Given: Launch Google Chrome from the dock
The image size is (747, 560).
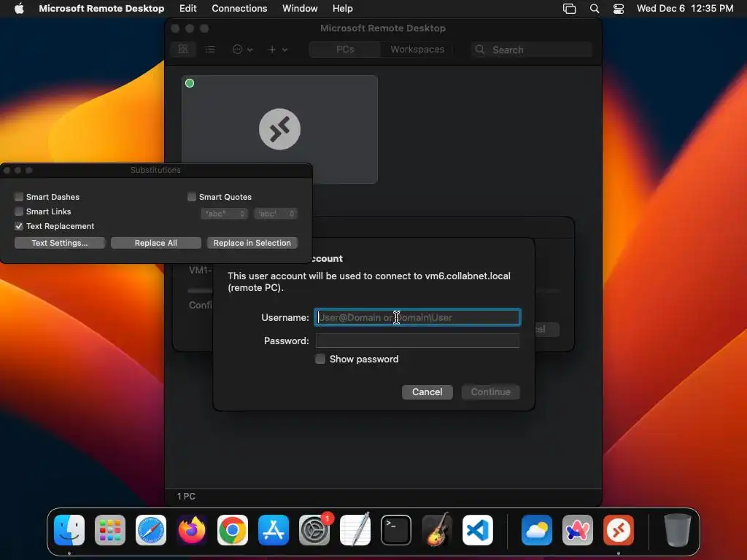Looking at the screenshot, I should pyautogui.click(x=233, y=530).
